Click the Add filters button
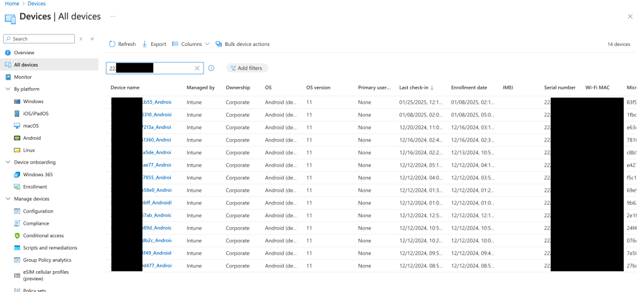The image size is (644, 292). tap(247, 68)
